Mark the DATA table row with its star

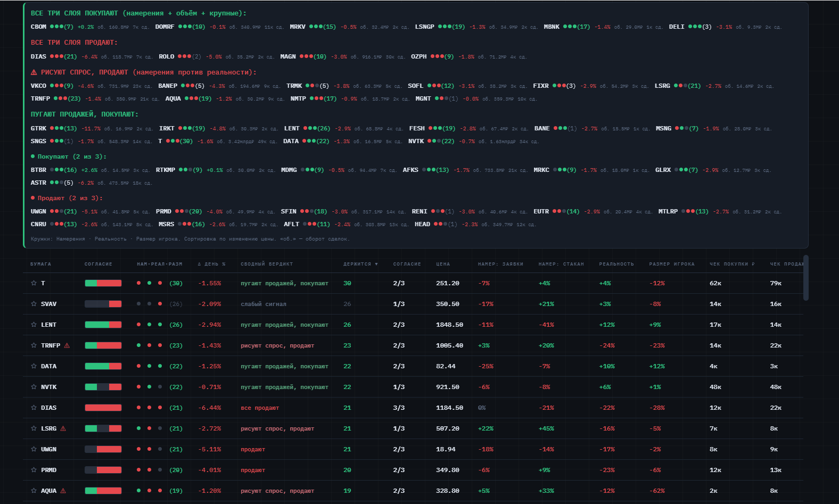[x=34, y=366]
